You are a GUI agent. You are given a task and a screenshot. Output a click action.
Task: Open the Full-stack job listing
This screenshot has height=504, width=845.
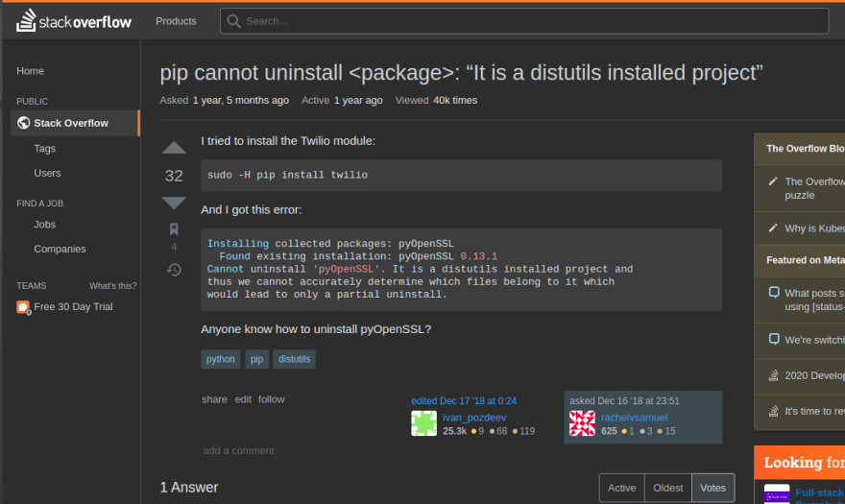(820, 493)
